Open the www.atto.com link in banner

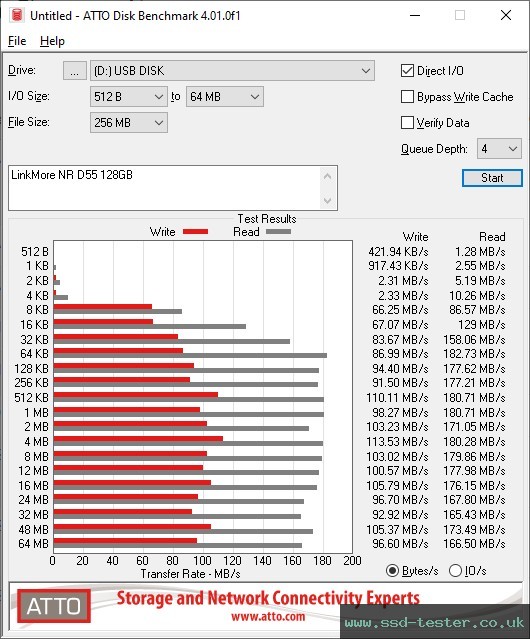tap(268, 617)
